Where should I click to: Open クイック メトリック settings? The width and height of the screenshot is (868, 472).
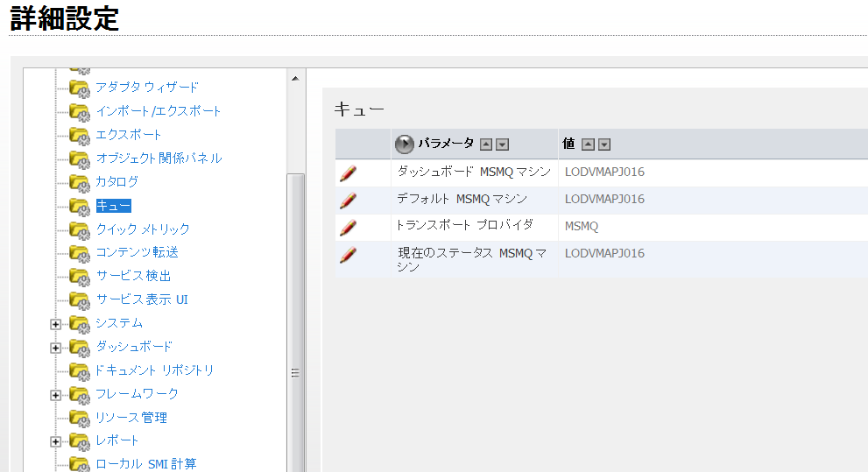click(143, 229)
